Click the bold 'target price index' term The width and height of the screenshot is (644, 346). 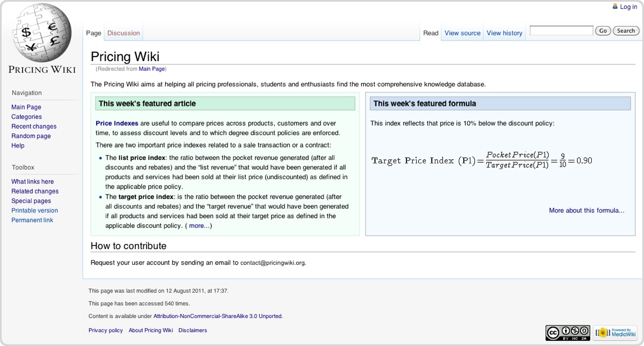click(146, 197)
